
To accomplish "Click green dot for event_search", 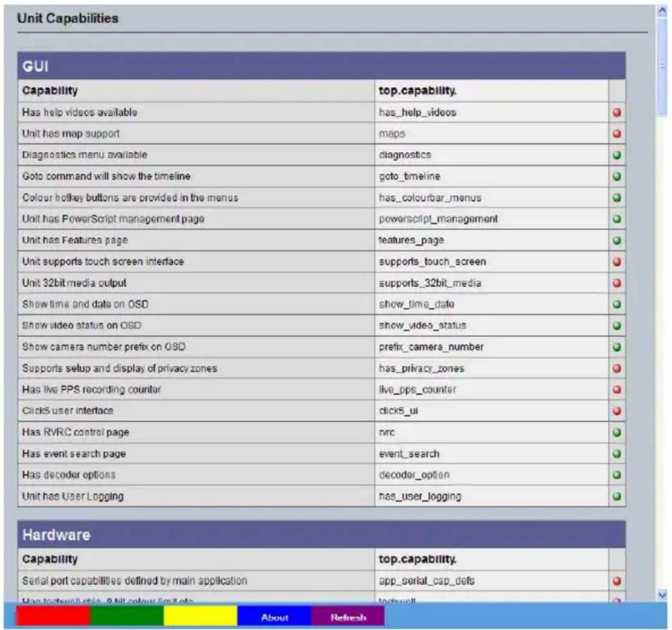I will 617,454.
